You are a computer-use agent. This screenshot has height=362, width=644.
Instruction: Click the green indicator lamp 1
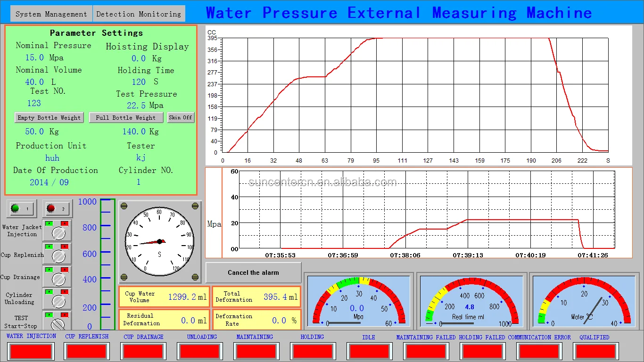click(x=21, y=208)
